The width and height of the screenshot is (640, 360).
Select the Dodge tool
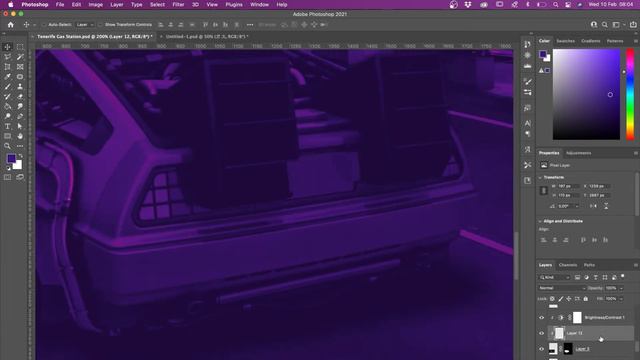point(7,116)
